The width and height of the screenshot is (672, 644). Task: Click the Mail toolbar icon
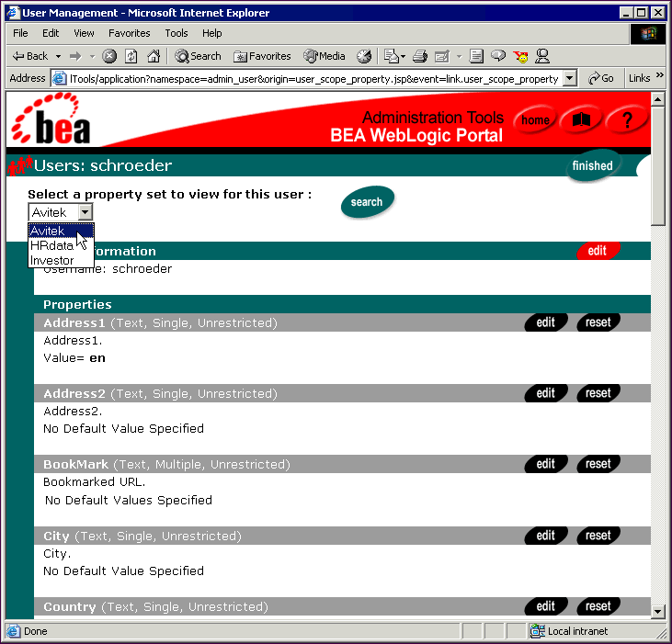391,56
